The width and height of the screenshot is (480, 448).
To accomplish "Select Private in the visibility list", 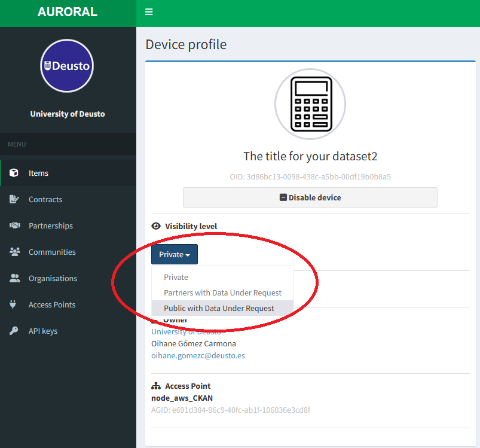I will [222, 277].
